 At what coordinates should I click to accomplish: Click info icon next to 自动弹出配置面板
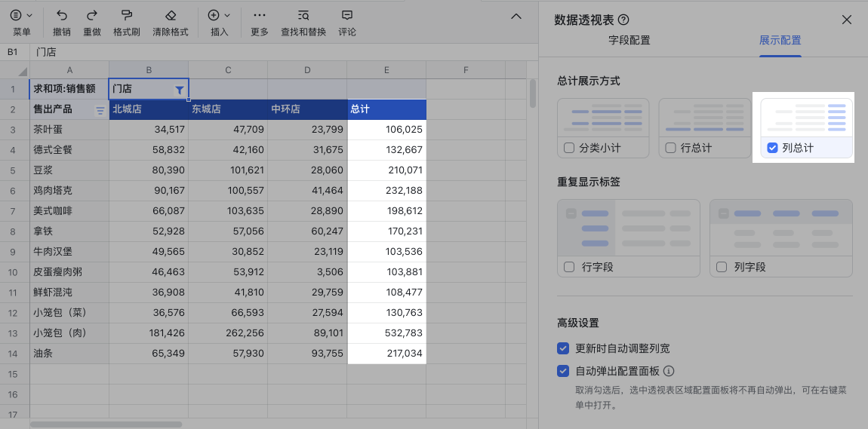coord(668,371)
